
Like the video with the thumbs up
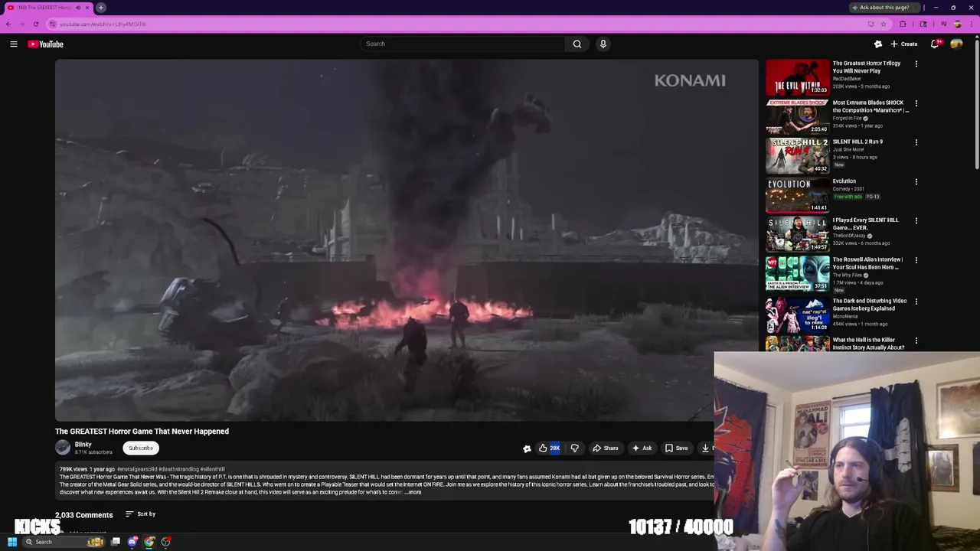click(x=549, y=448)
